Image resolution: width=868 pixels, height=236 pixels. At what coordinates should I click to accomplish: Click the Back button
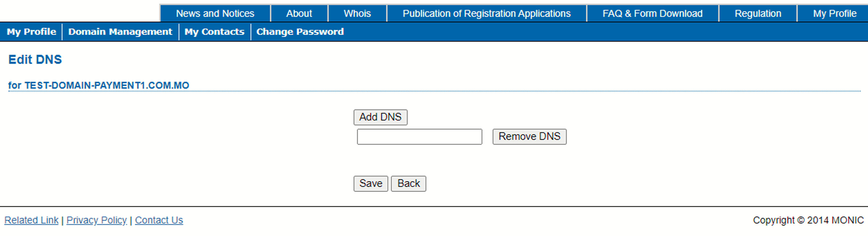(x=409, y=183)
